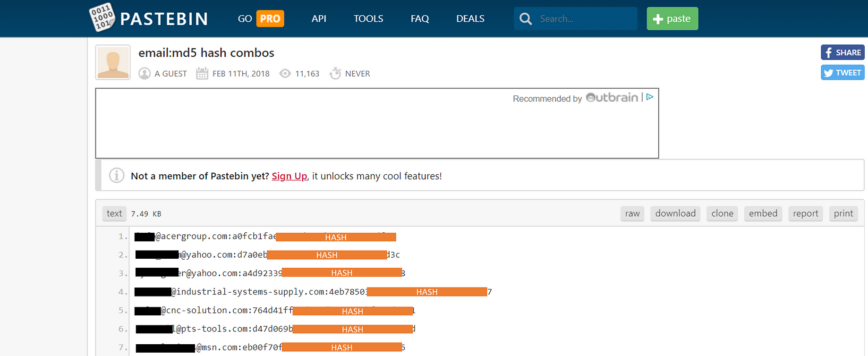Click line number 4 in the gutter
The height and width of the screenshot is (356, 868).
[123, 292]
